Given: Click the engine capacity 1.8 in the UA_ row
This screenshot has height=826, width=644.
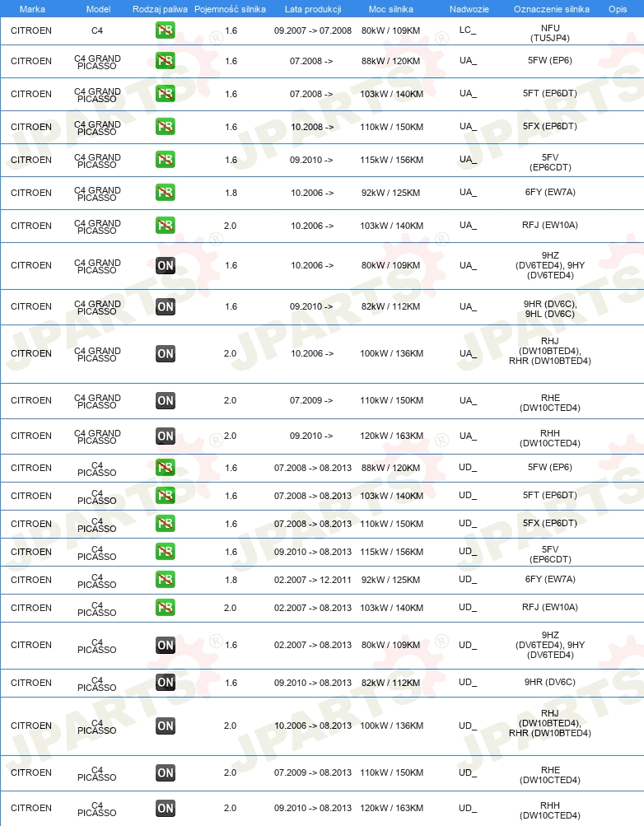Looking at the screenshot, I should point(231,193).
